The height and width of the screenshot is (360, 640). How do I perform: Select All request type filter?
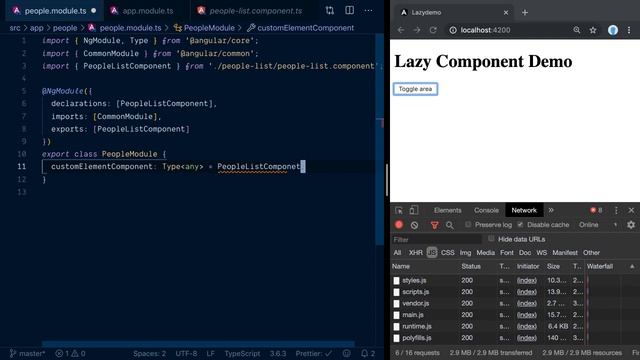pos(397,253)
